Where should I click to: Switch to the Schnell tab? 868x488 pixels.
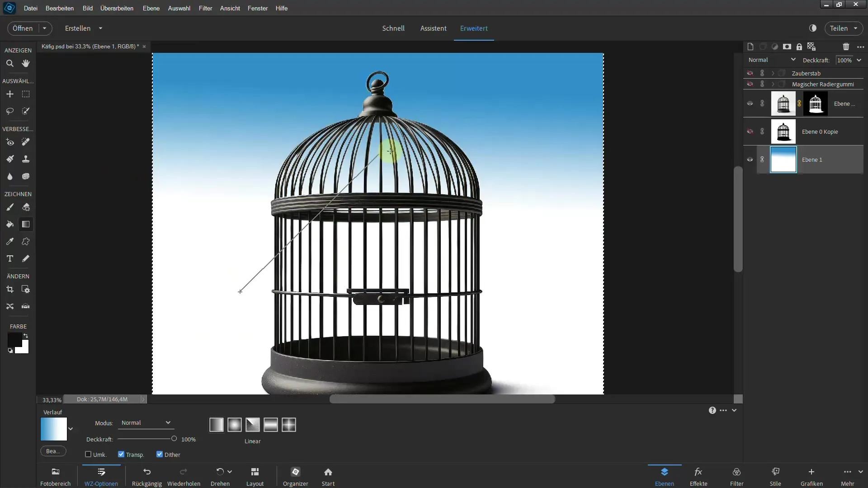(x=393, y=28)
